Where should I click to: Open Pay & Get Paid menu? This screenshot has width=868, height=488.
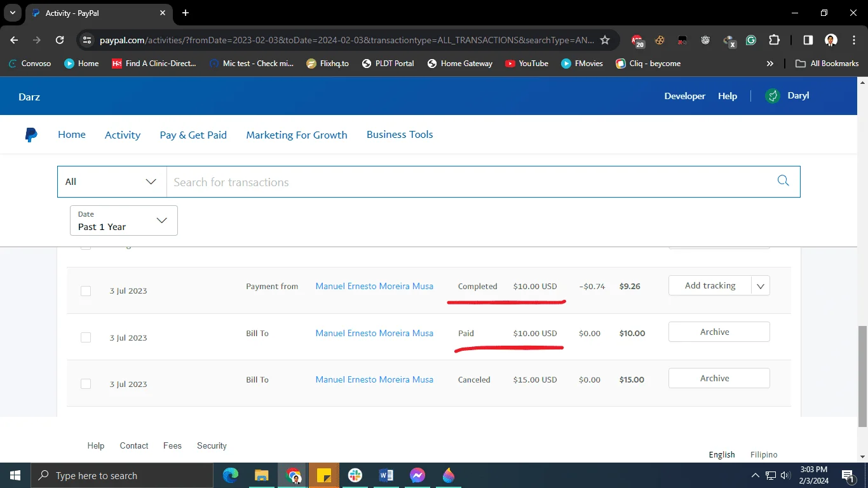(x=193, y=135)
